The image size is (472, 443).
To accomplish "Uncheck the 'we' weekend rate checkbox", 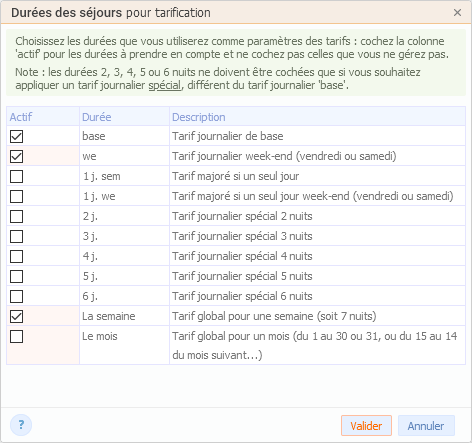I will [16, 156].
